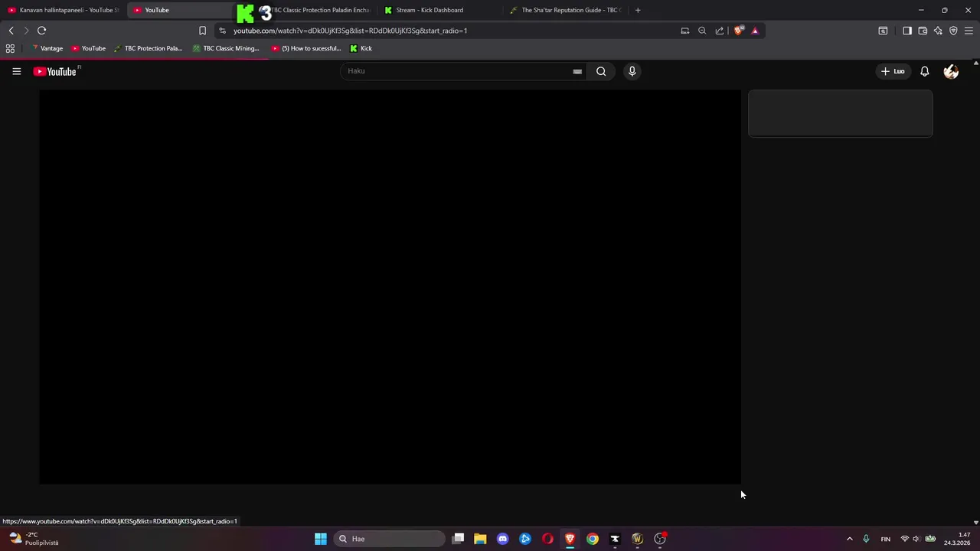980x551 pixels.
Task: Open Chrome from the taskbar
Action: click(593, 539)
